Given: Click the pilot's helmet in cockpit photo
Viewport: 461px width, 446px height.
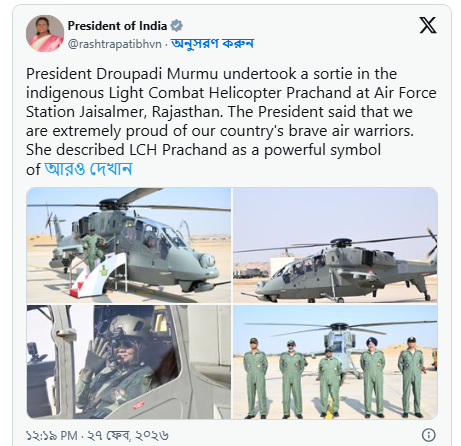Looking at the screenshot, I should click(129, 328).
